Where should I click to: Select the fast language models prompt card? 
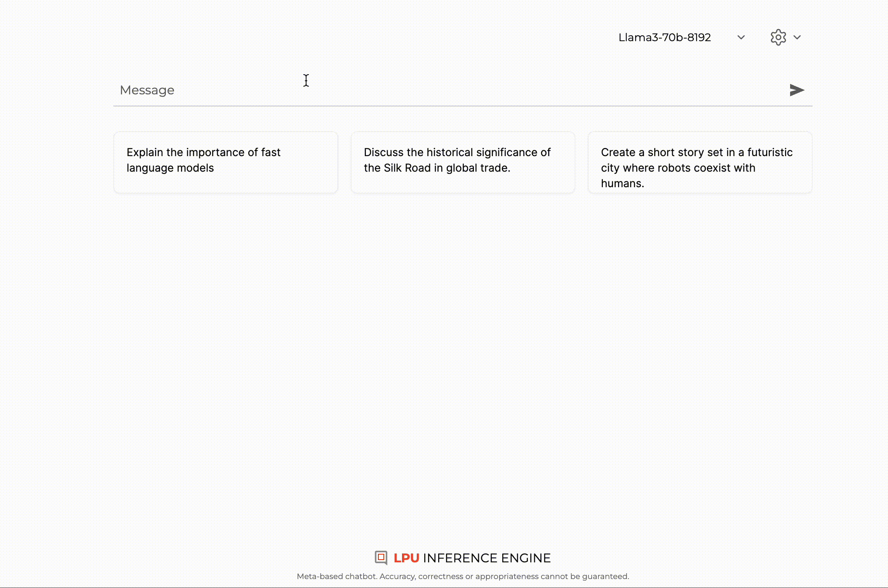point(225,162)
